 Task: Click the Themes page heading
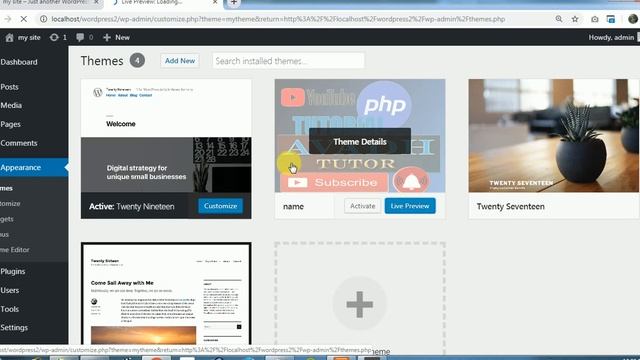coord(102,61)
